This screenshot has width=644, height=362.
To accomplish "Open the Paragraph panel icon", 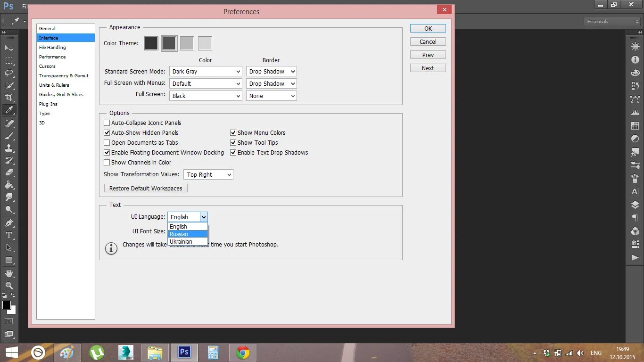I will pyautogui.click(x=635, y=218).
